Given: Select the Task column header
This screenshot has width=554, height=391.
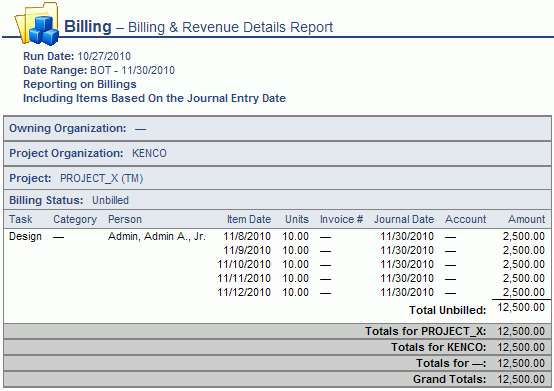Looking at the screenshot, I should [20, 219].
